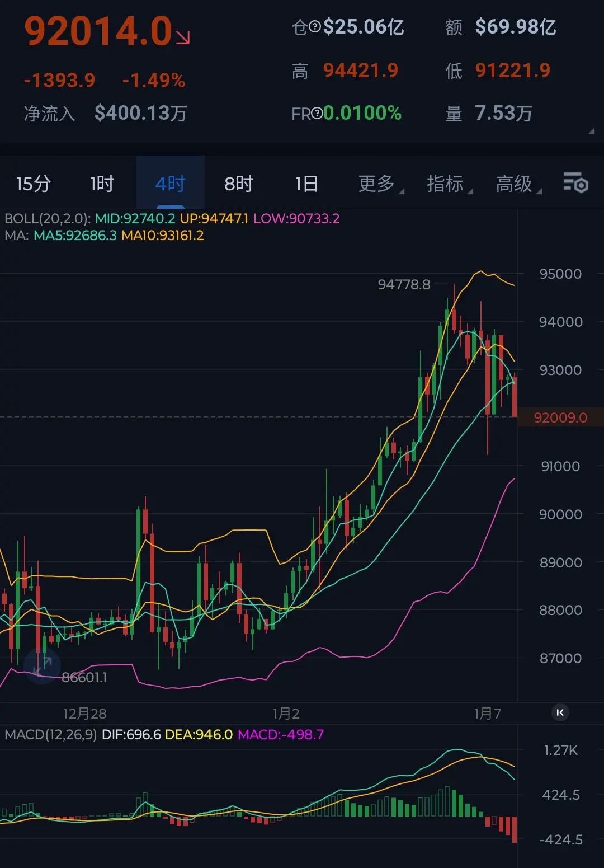Tap the net inflow $400.13万 value
The image size is (604, 868).
coord(140,113)
